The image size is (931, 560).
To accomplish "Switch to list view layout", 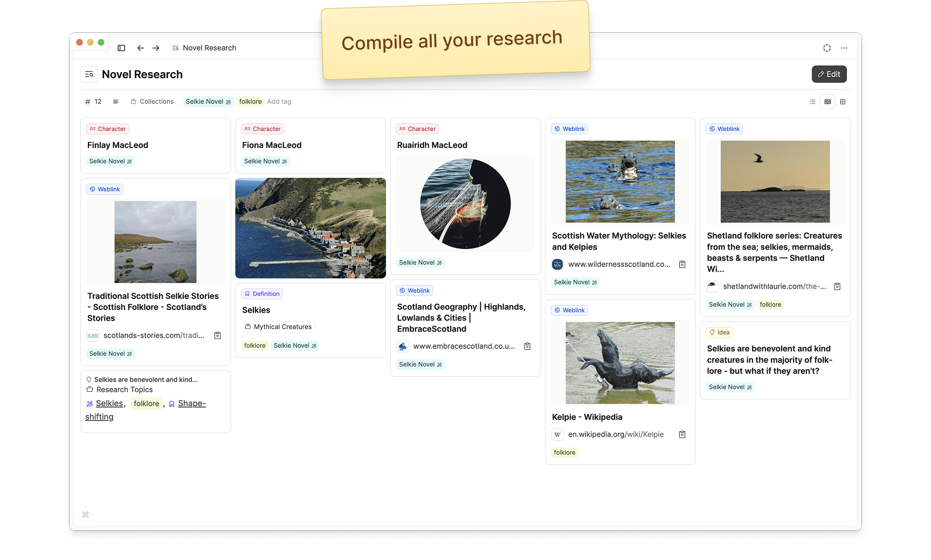I will (812, 102).
